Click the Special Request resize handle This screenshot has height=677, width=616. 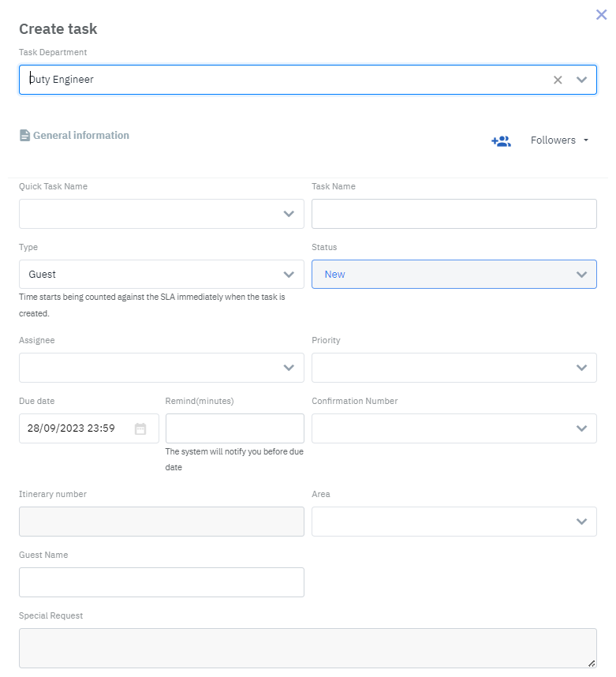point(592,664)
